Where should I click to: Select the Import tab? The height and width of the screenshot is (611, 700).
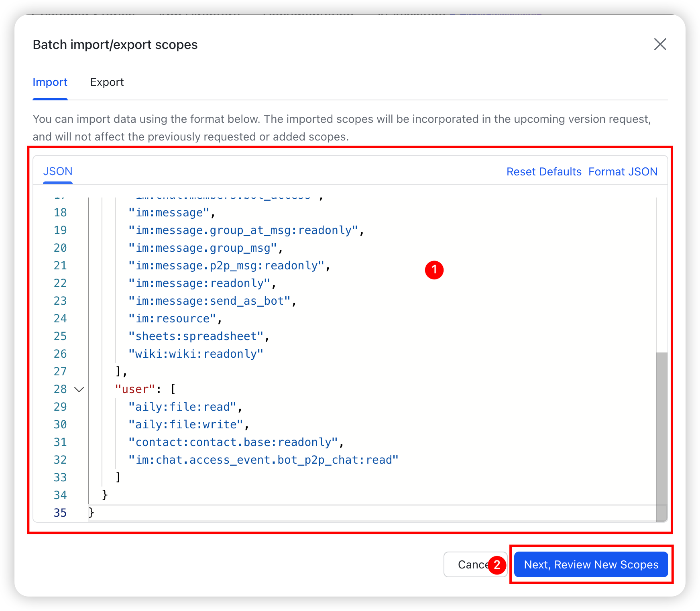point(50,82)
